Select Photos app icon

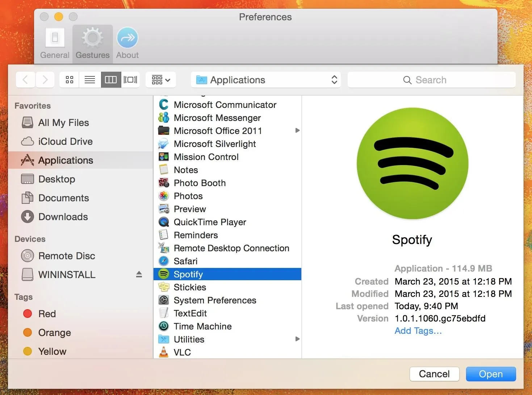[x=164, y=196]
